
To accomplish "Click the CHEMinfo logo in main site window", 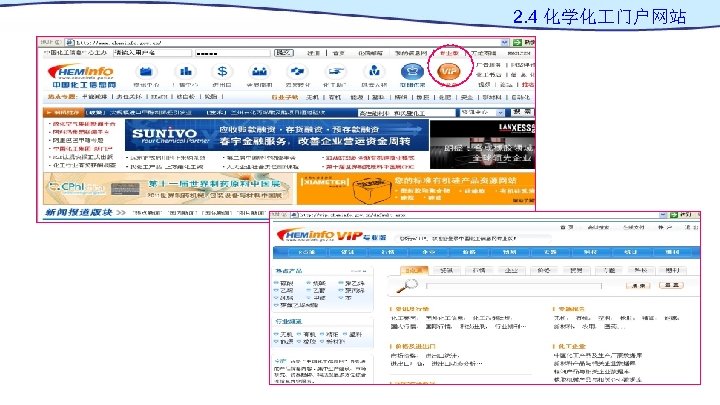I will [x=82, y=75].
